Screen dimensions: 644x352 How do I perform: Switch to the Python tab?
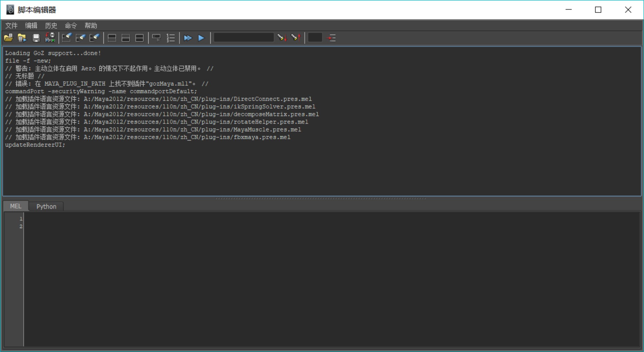pos(46,206)
